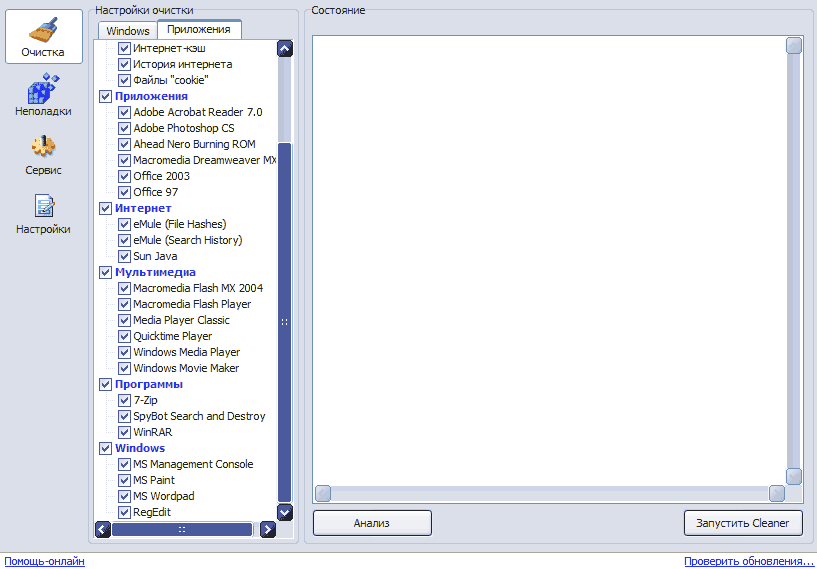Click the tree list scroll-up arrow

click(x=285, y=49)
